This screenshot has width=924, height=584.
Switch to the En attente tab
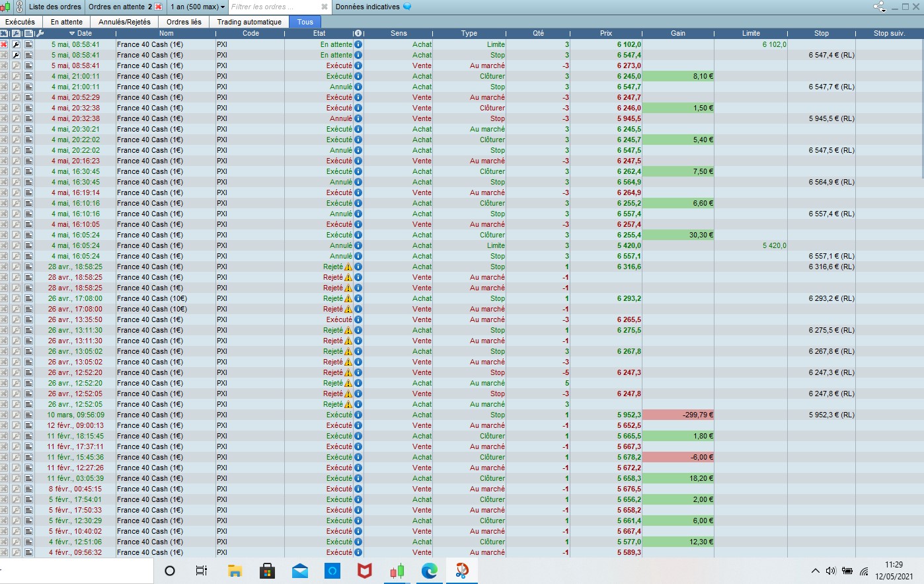click(x=67, y=22)
